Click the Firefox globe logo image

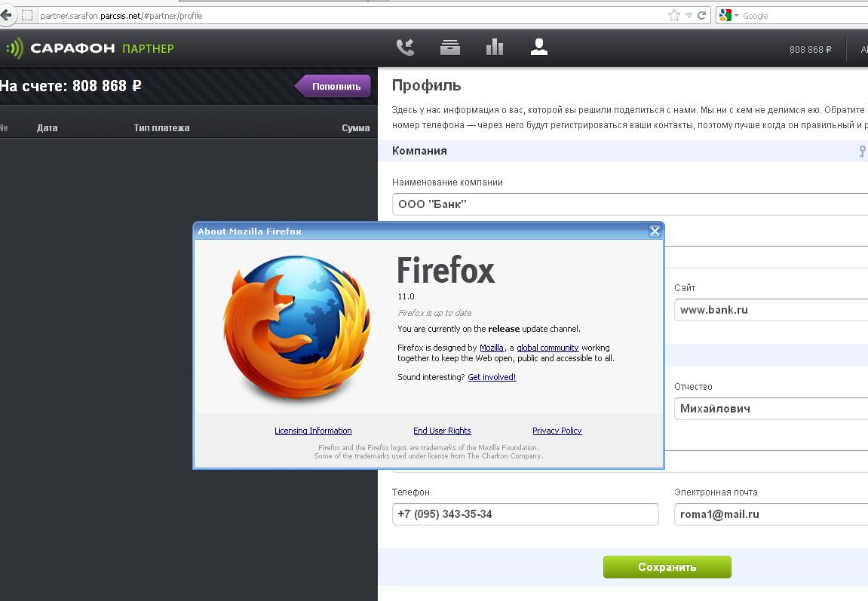point(297,327)
